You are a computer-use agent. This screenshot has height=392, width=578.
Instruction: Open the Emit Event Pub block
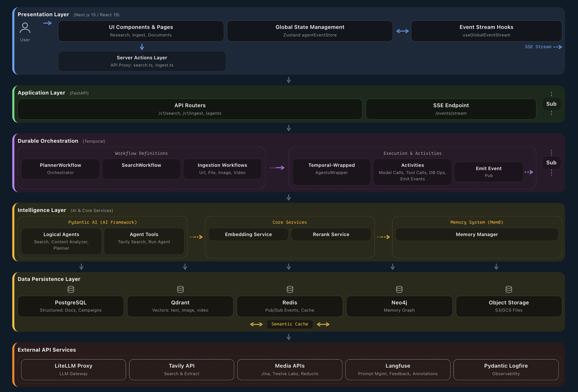(488, 172)
